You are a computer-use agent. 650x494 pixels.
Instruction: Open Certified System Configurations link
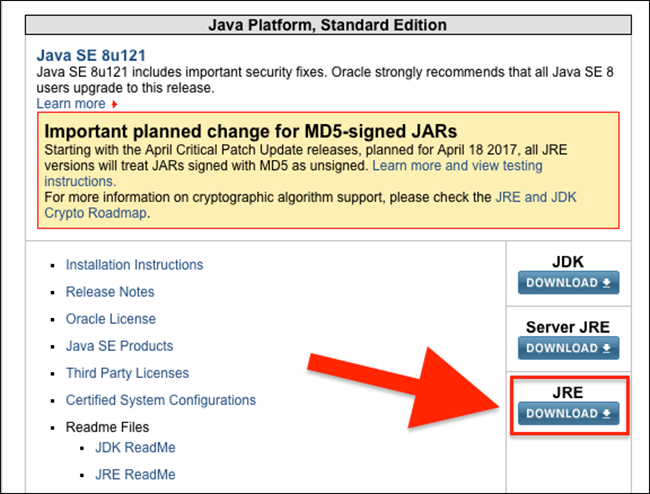(161, 400)
